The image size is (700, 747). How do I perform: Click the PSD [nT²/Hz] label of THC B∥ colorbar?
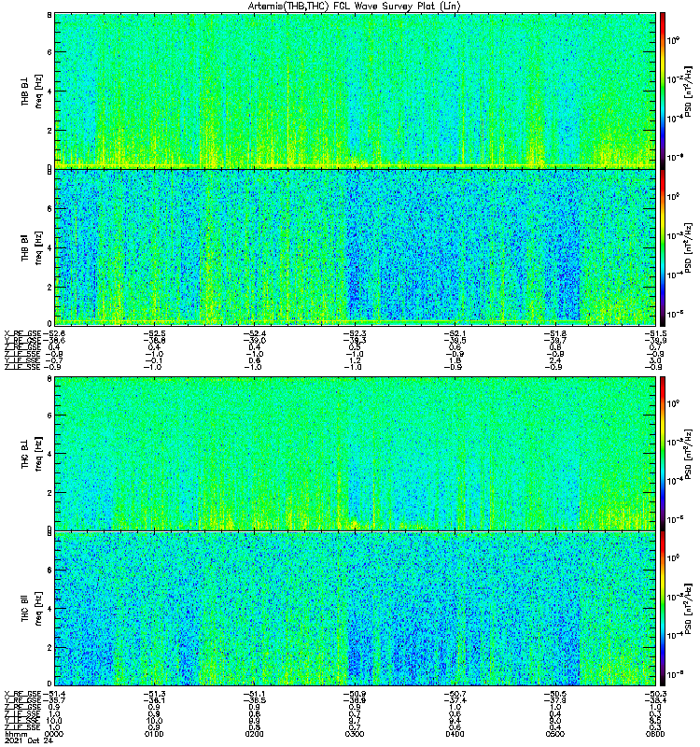pos(689,609)
